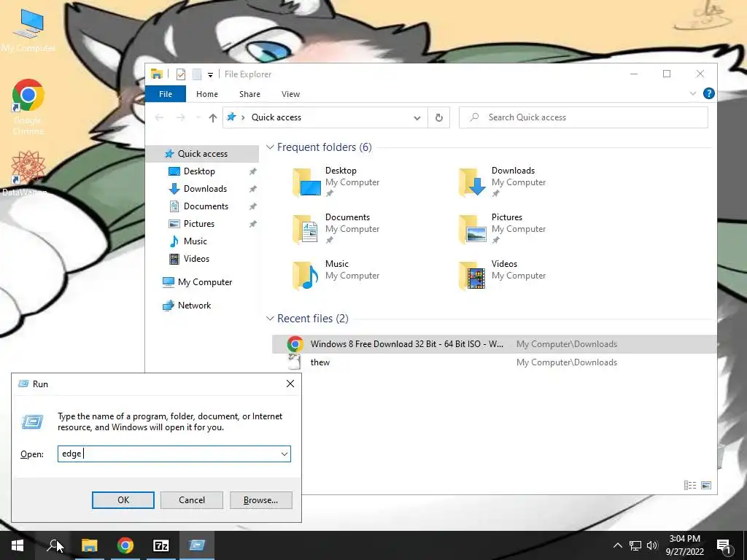This screenshot has height=560, width=747.
Task: Go up one folder level
Action: [212, 117]
